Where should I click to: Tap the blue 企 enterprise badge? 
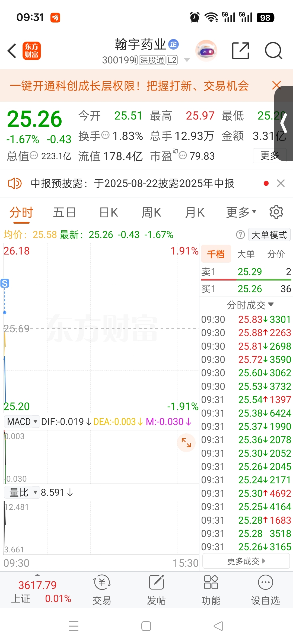(x=173, y=44)
